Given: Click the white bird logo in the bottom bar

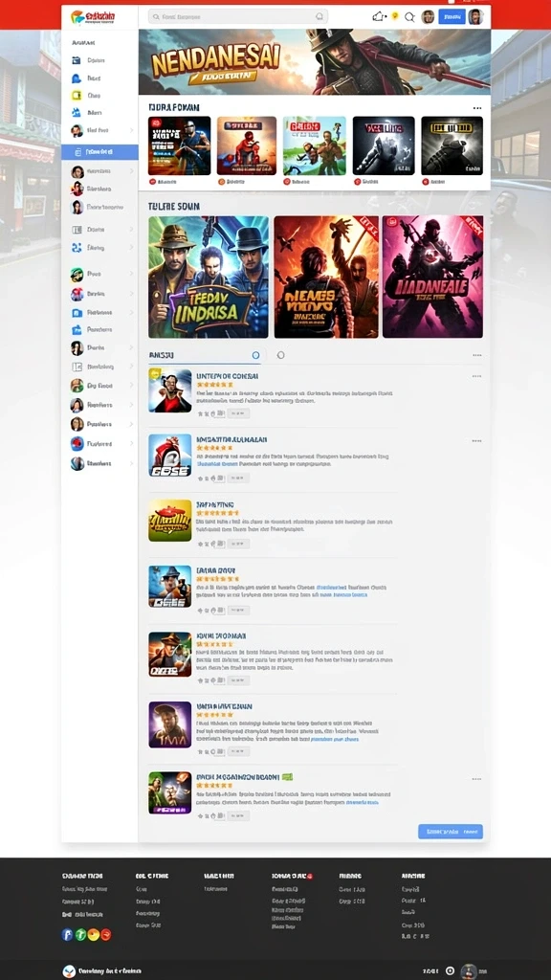Looking at the screenshot, I should 69,970.
